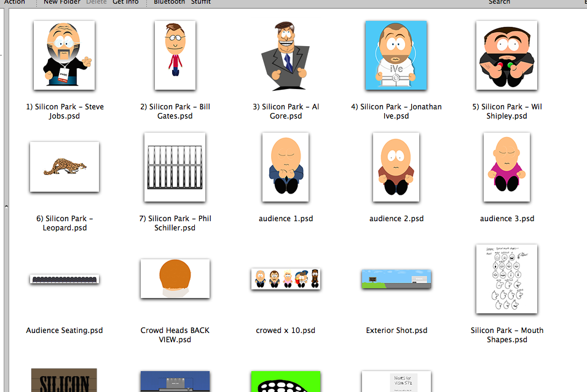This screenshot has width=587, height=392.
Task: Click filename '7) Silicon Park – Phil Schiller.psd'
Action: (x=175, y=223)
